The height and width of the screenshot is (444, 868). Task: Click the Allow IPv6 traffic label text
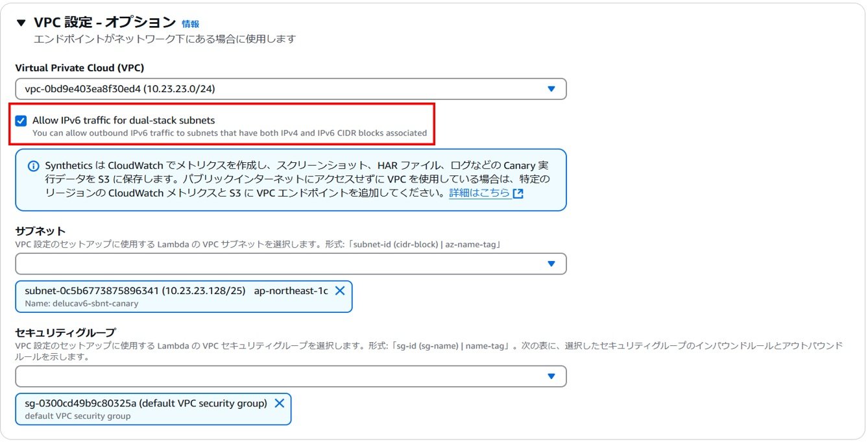click(x=123, y=120)
